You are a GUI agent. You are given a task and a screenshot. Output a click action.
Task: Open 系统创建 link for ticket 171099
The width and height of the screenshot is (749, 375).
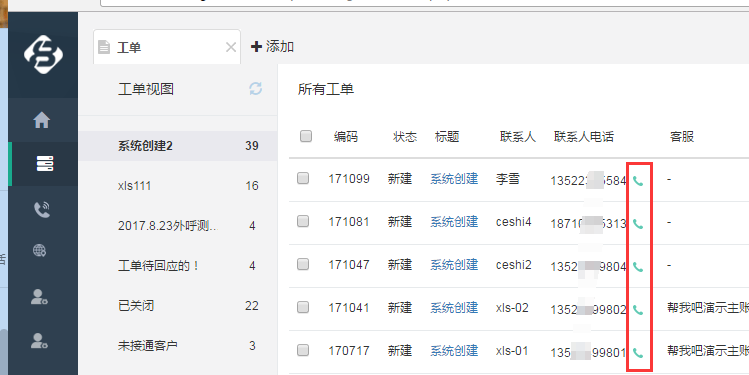click(454, 179)
